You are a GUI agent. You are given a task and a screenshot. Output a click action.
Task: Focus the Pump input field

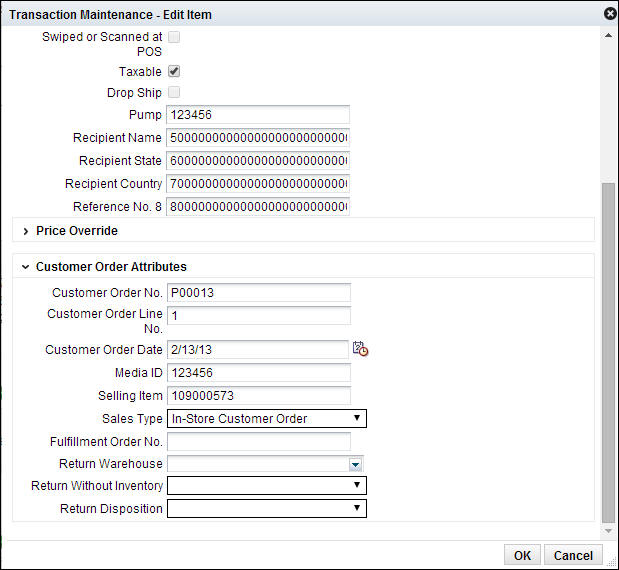pos(258,115)
